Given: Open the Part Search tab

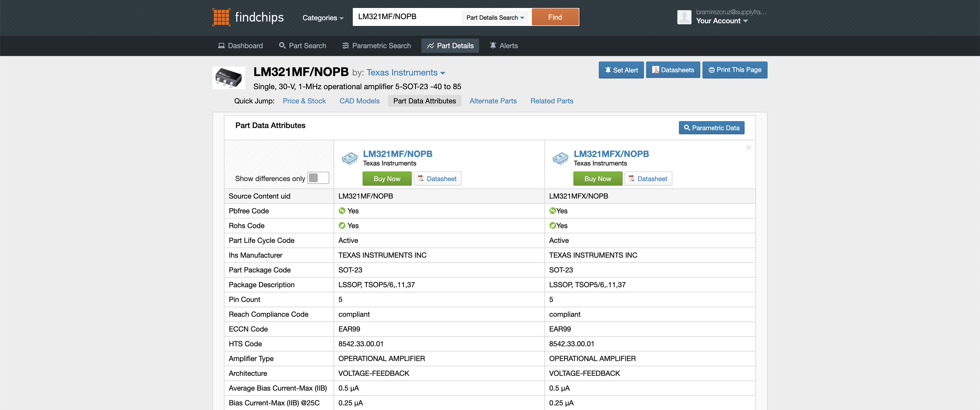Looking at the screenshot, I should tap(302, 46).
